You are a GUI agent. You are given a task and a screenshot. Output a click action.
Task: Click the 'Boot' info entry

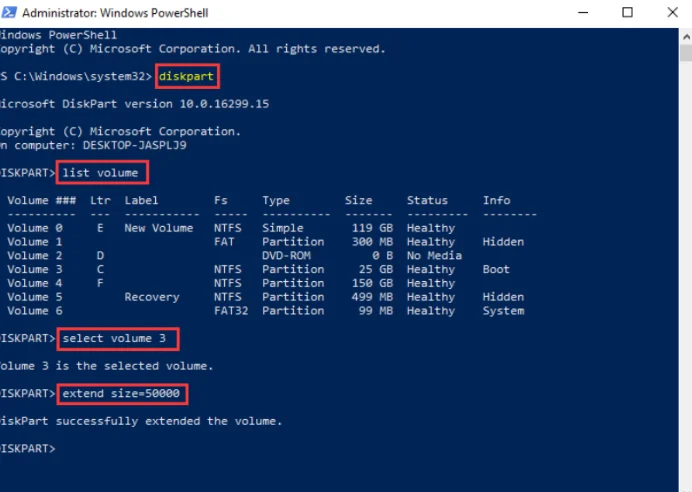[496, 269]
